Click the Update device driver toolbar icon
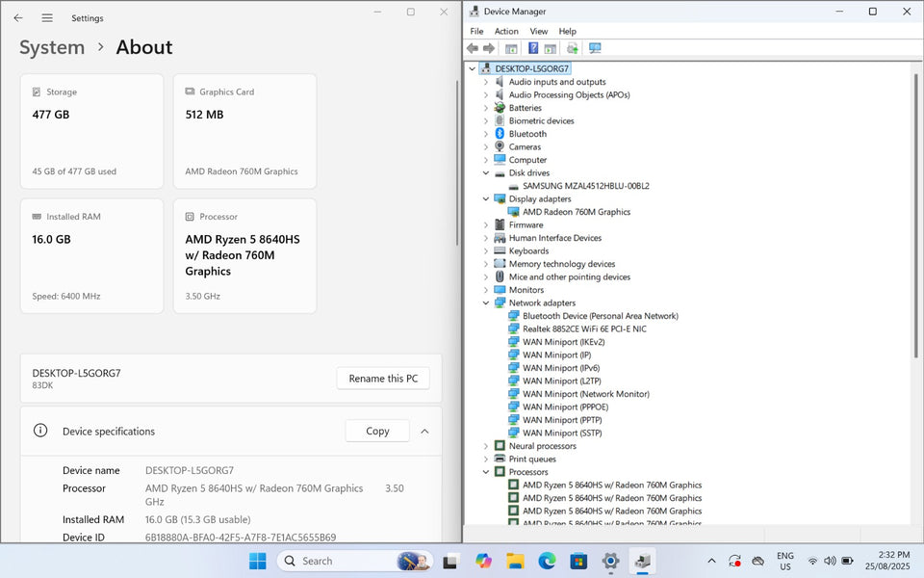 (572, 48)
